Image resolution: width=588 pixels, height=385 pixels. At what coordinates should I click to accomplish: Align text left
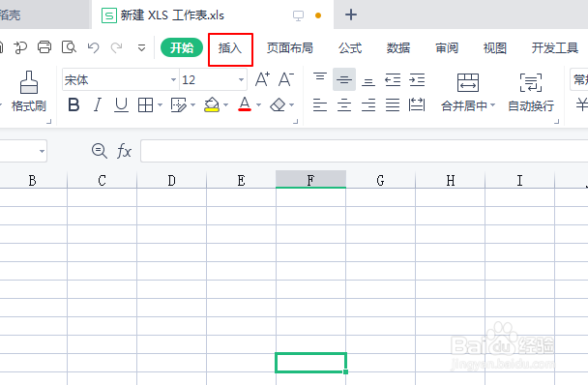pyautogui.click(x=320, y=105)
